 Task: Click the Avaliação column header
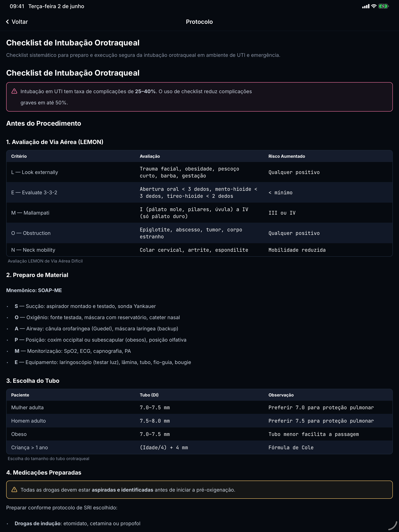150,156
